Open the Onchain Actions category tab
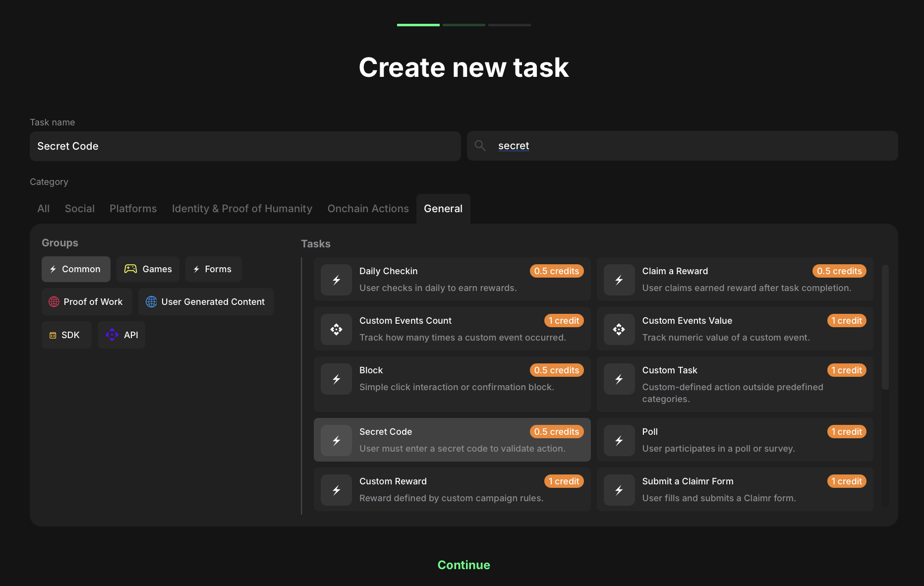 coord(368,209)
